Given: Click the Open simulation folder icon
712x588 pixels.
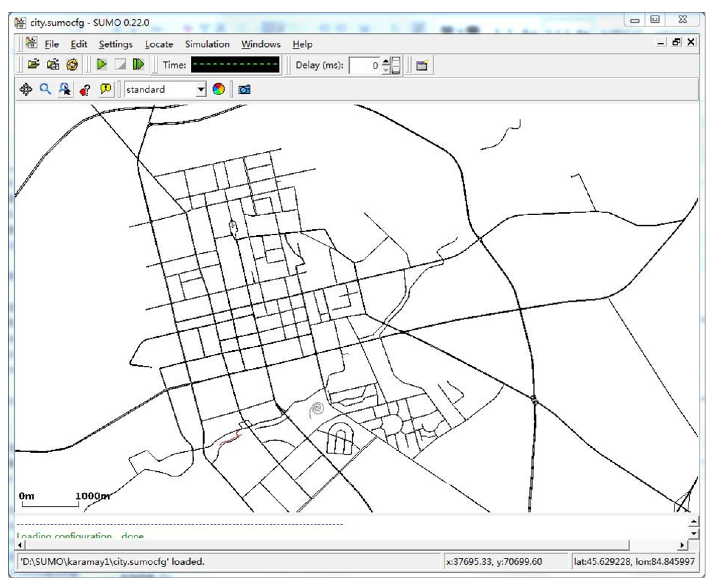Looking at the screenshot, I should click(33, 64).
